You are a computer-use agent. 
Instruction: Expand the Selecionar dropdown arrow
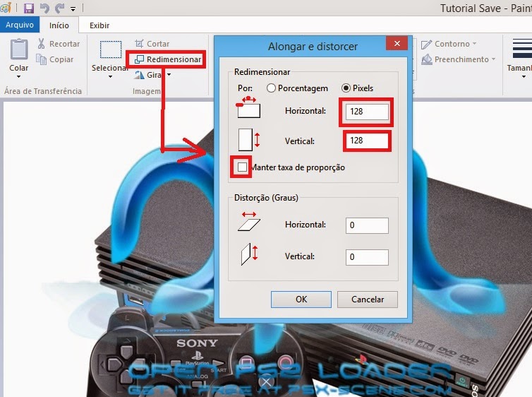tap(110, 77)
